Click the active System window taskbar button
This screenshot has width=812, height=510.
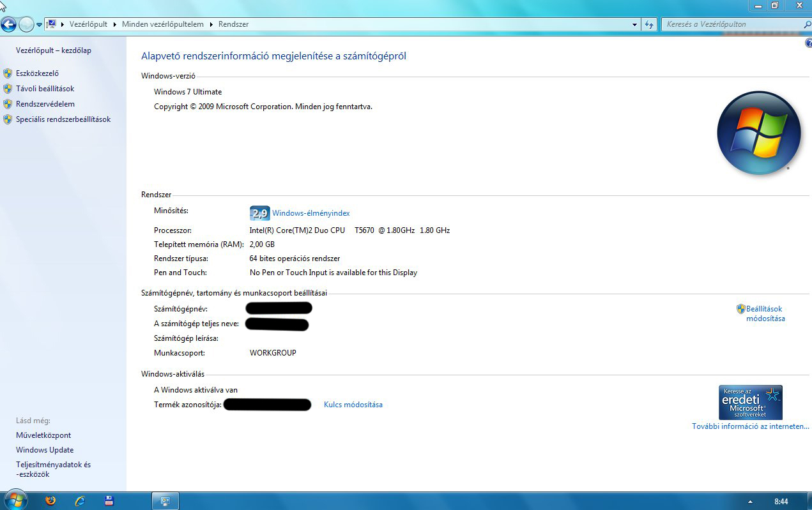coord(165,501)
